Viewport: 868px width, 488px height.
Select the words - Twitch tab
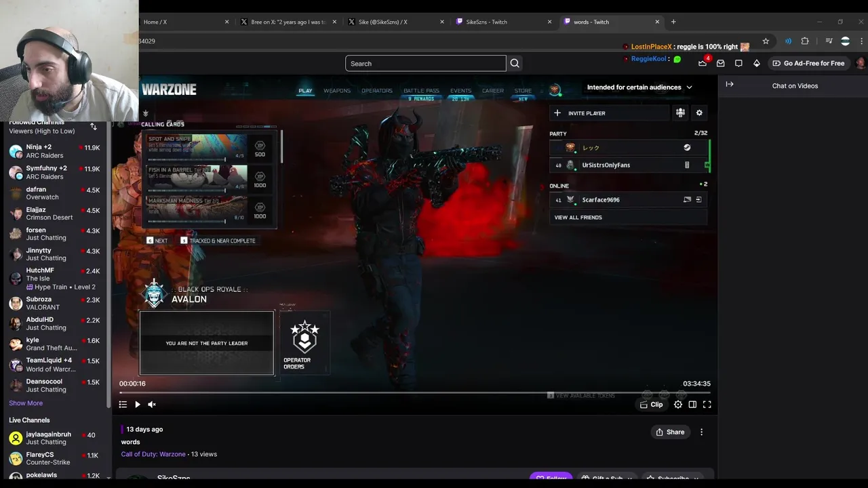click(612, 22)
